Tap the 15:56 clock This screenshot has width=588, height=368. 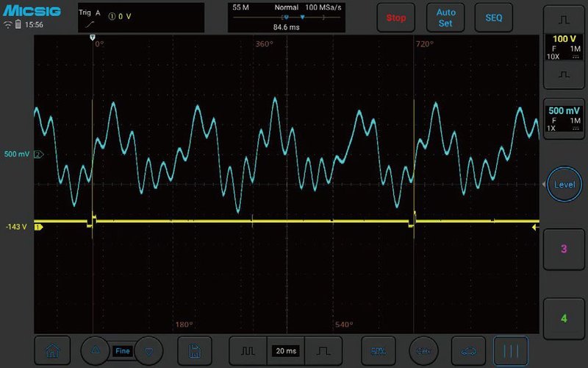[34, 25]
